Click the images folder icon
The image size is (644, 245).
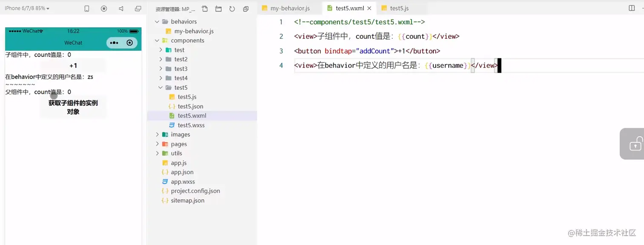click(165, 135)
